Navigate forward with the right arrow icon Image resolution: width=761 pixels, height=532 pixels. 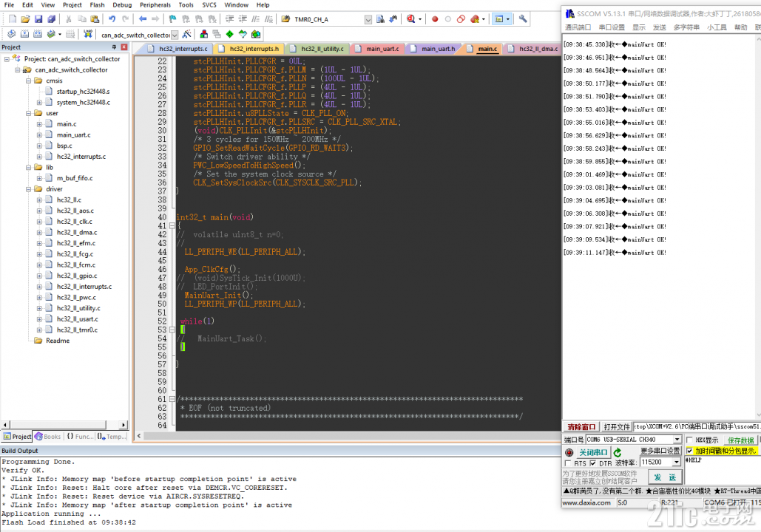coord(155,19)
